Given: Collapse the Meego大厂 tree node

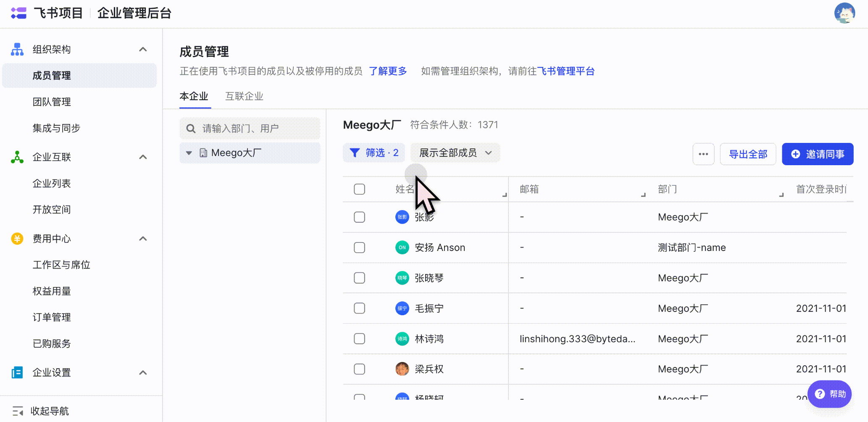Looking at the screenshot, I should (x=189, y=153).
